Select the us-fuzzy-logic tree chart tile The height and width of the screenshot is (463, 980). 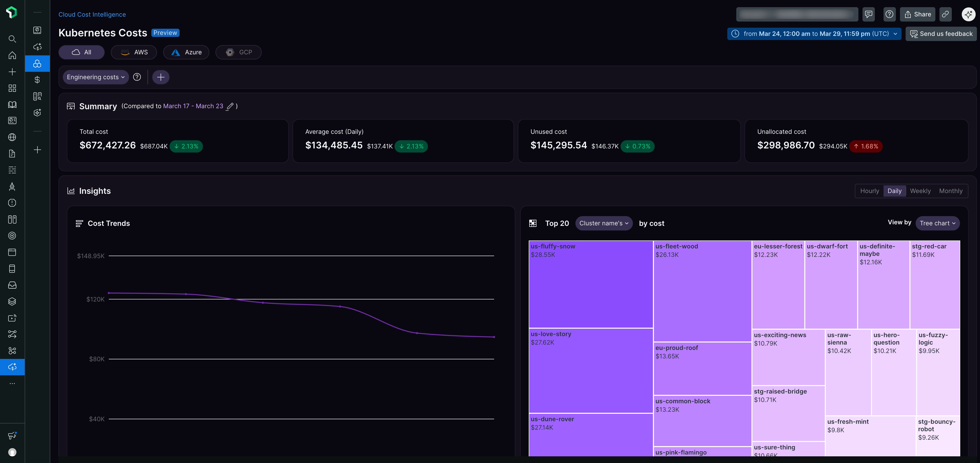click(x=938, y=372)
